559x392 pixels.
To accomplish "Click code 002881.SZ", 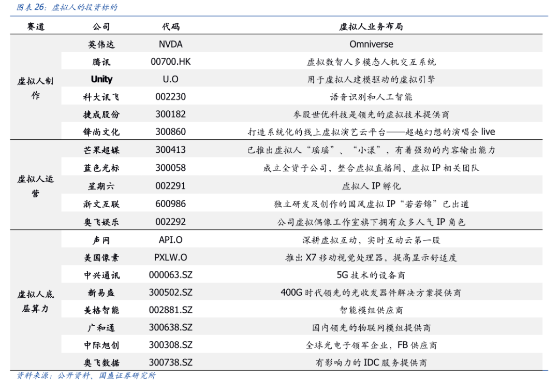I will point(171,310).
